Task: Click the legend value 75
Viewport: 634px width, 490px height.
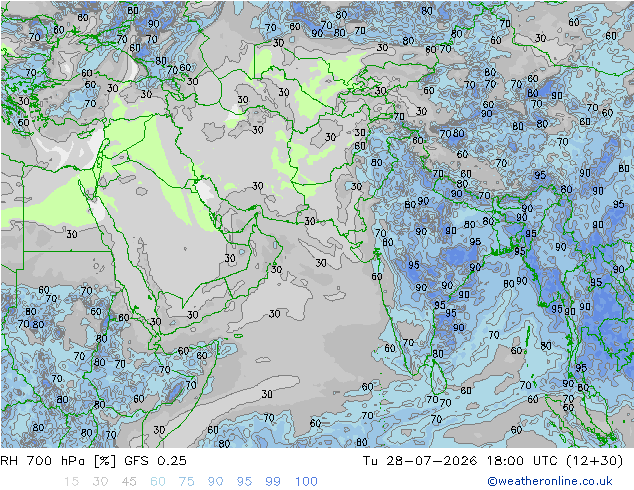Action: [x=186, y=482]
